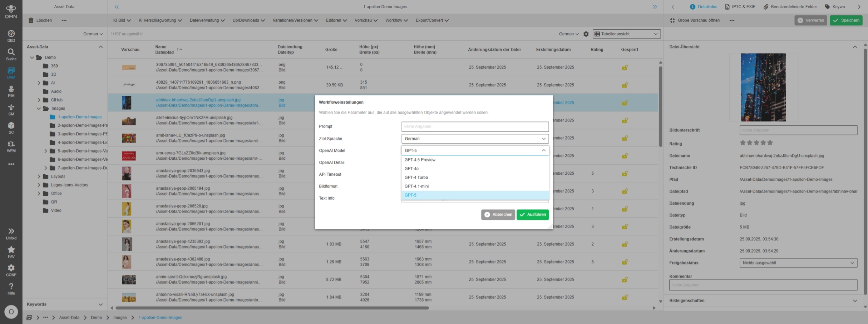The height and width of the screenshot is (324, 868).
Task: Switch to IPTC & EXIF tab
Action: (x=740, y=7)
